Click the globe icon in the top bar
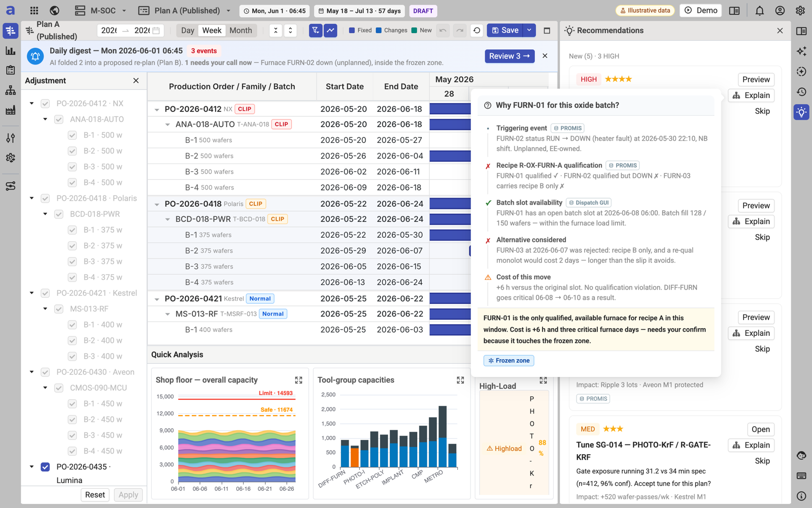 click(x=54, y=11)
